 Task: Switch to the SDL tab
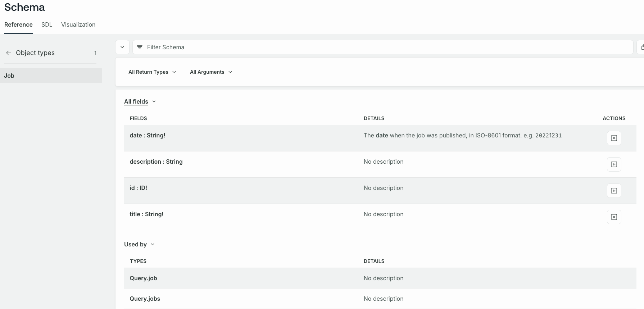(47, 24)
